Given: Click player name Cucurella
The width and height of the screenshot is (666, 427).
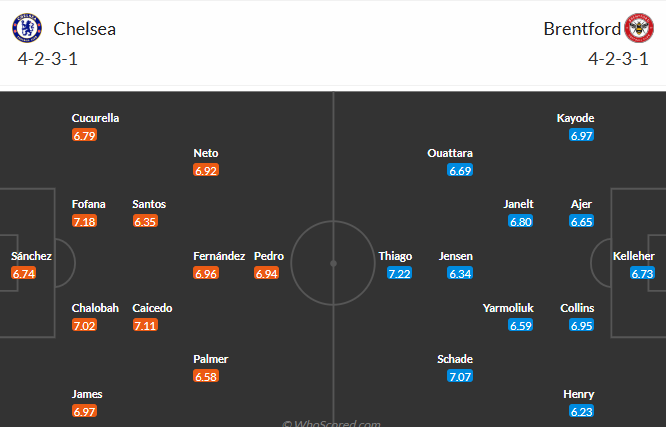Looking at the screenshot, I should pos(96,118).
